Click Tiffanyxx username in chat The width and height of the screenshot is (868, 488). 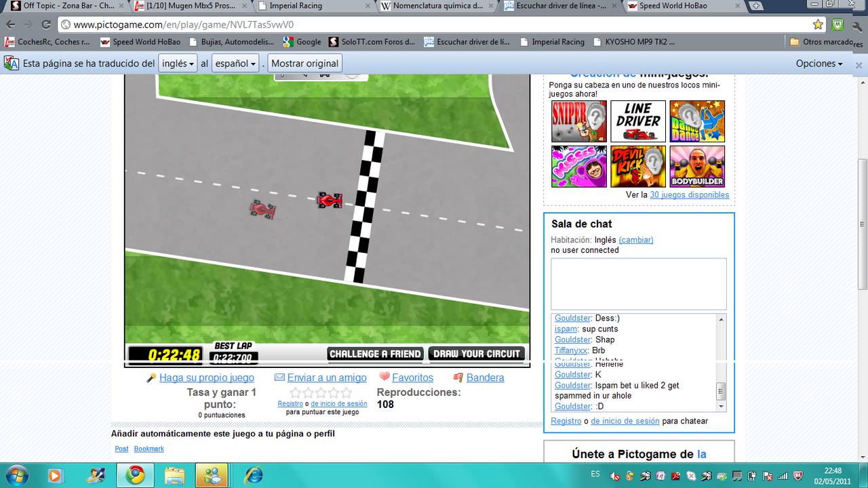[572, 350]
